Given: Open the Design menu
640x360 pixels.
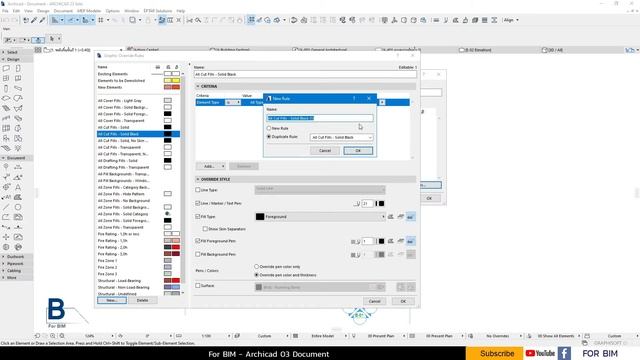Looking at the screenshot, I should tap(43, 11).
